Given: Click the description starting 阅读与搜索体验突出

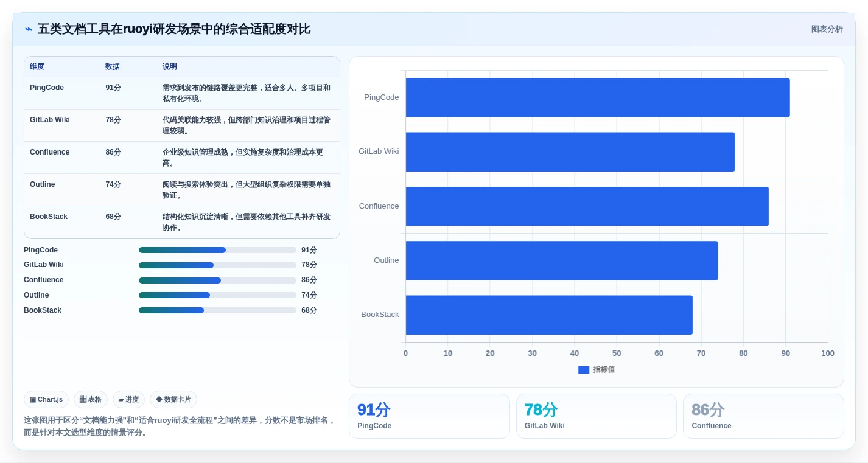Looking at the screenshot, I should coord(247,190).
